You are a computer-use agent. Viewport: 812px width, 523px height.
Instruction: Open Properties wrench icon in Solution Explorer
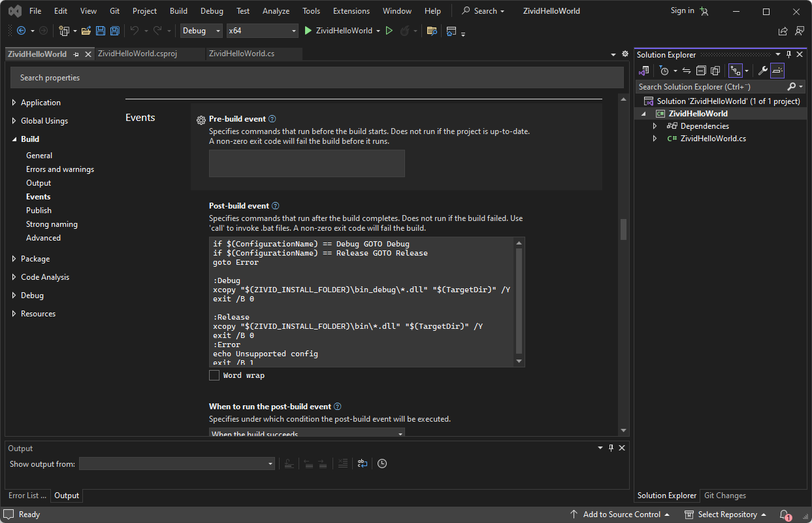tap(762, 71)
